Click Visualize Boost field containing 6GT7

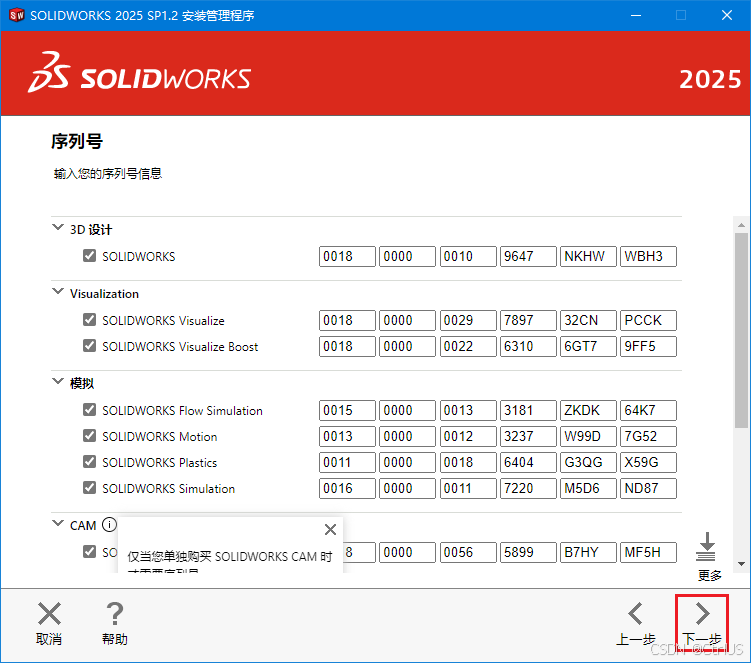click(588, 346)
